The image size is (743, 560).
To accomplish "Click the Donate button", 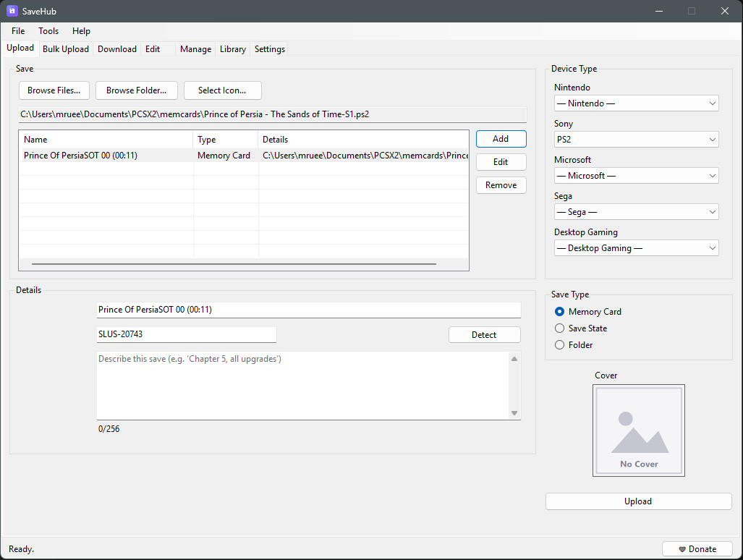I will 697,549.
